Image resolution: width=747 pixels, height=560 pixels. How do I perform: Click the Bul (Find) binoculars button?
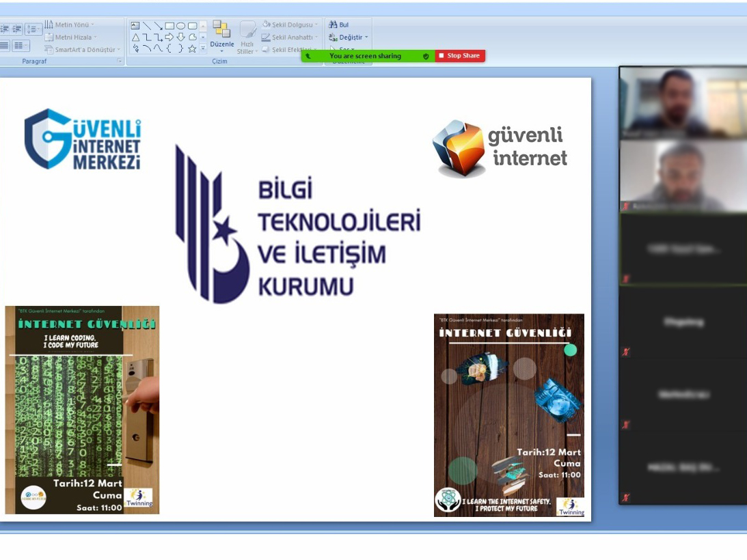(339, 25)
